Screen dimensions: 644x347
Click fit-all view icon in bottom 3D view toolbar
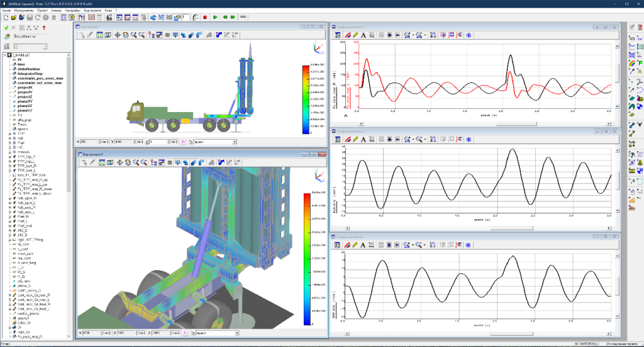(102, 162)
